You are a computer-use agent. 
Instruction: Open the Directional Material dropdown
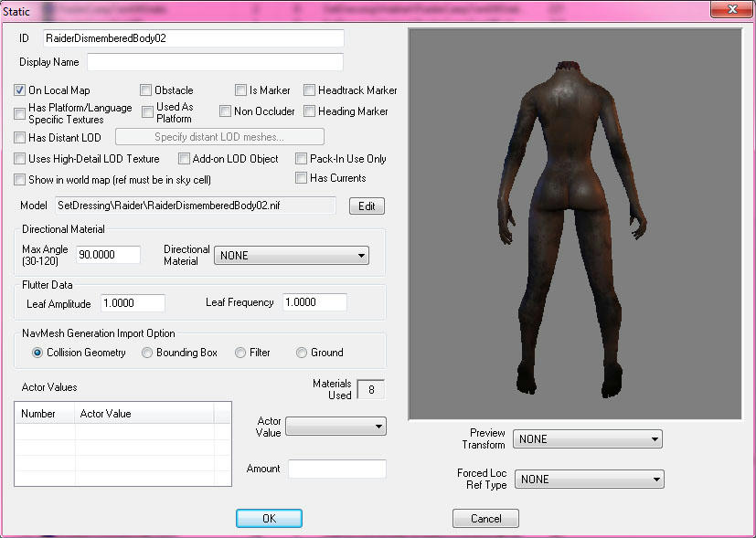tap(292, 255)
